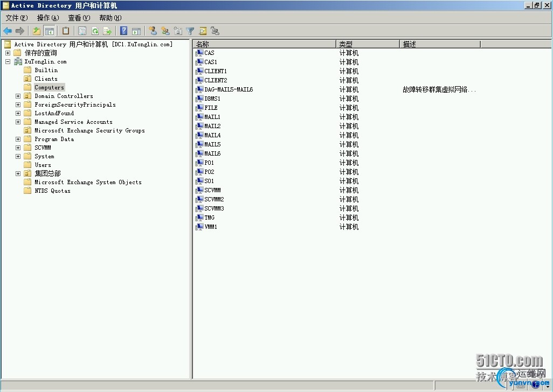553x392 pixels.
Task: Click the Create new user icon
Action: pos(153,31)
